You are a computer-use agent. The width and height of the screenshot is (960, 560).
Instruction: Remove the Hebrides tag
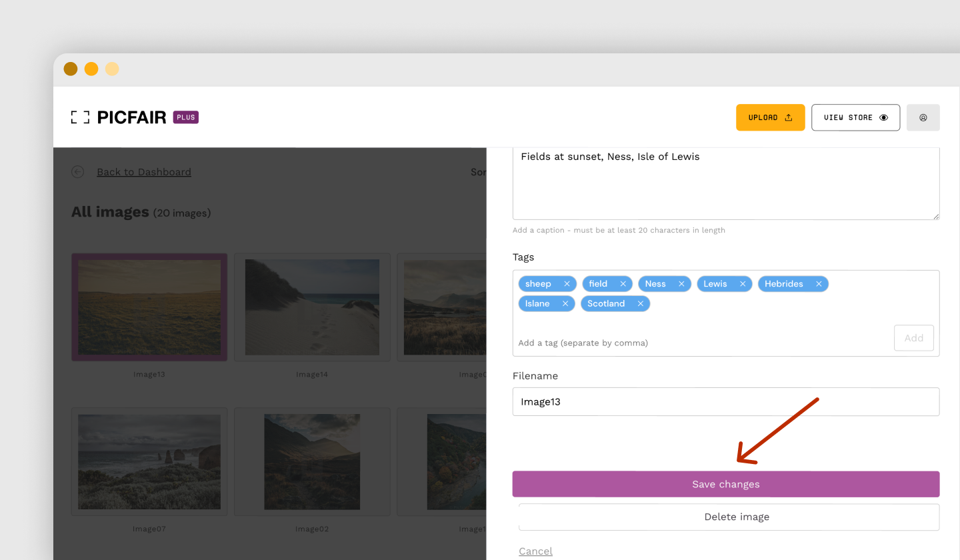[819, 284]
